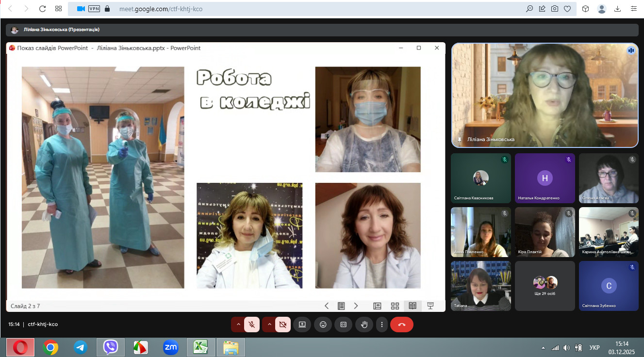644x357 pixels.
Task: Expand video settings arrow next to camera
Action: pos(269,325)
